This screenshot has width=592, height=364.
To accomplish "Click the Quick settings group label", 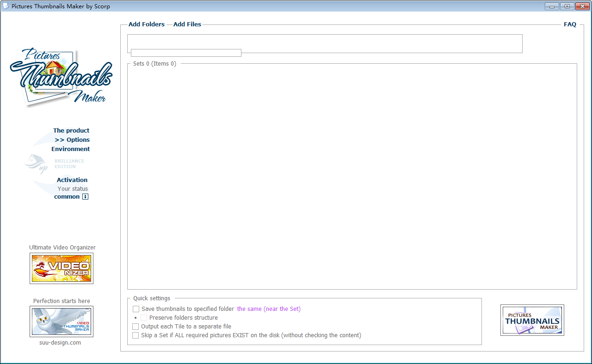I will click(x=152, y=298).
